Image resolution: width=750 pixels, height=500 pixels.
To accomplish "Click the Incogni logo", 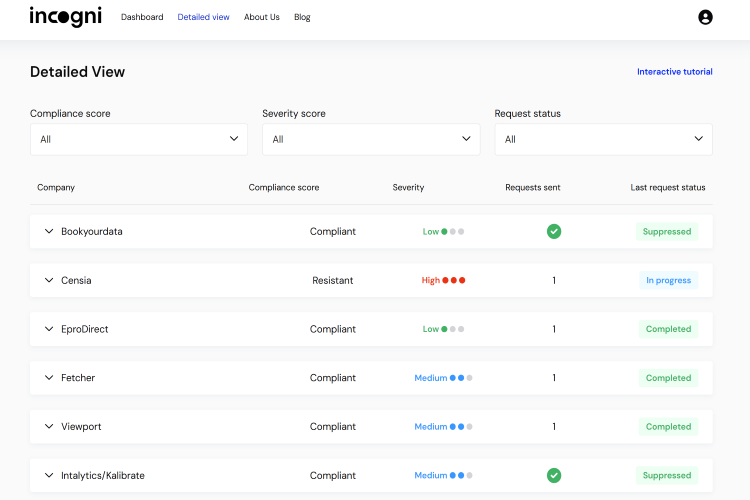I will point(66,17).
